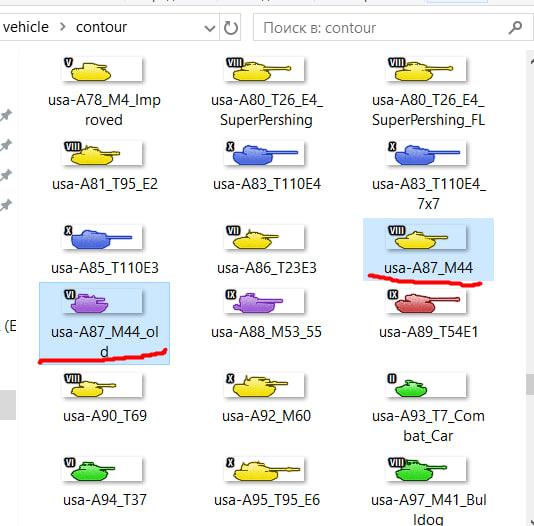534x526 pixels.
Task: Select the usa-A87_M44_old purple tank file
Action: (104, 323)
